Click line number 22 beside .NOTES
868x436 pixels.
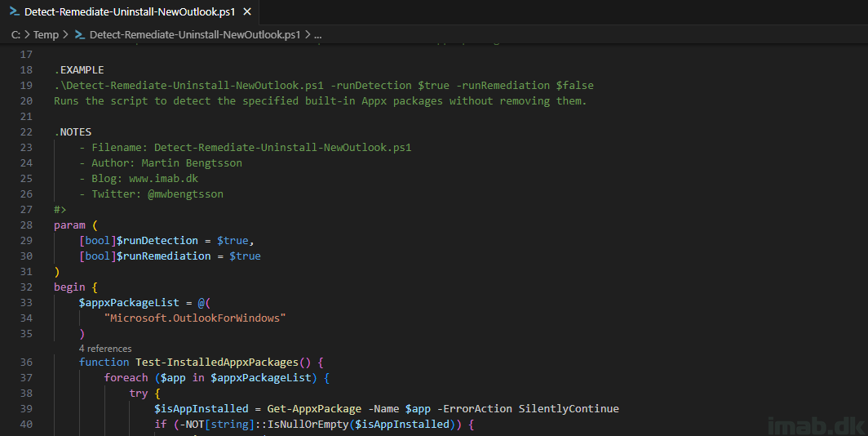(26, 131)
